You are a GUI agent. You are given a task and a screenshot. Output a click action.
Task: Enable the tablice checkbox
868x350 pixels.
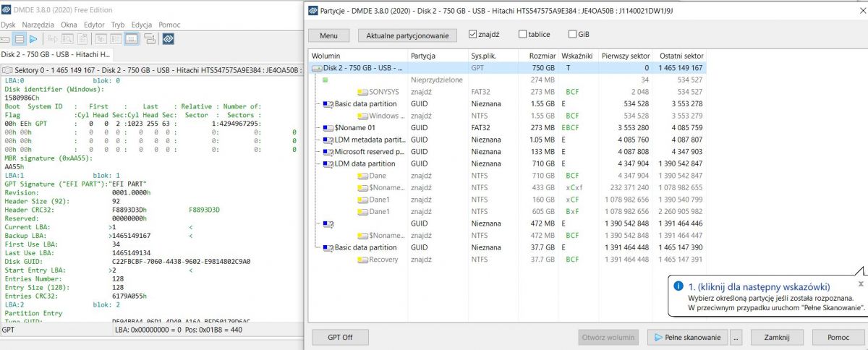point(523,34)
